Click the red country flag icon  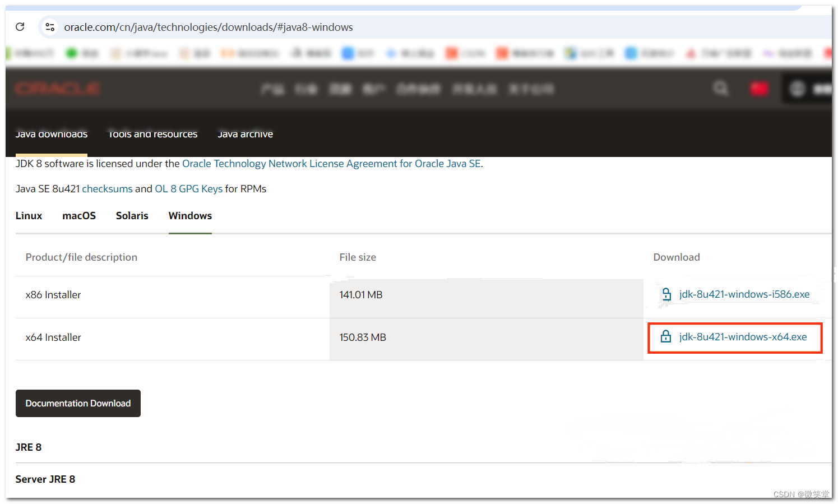759,89
